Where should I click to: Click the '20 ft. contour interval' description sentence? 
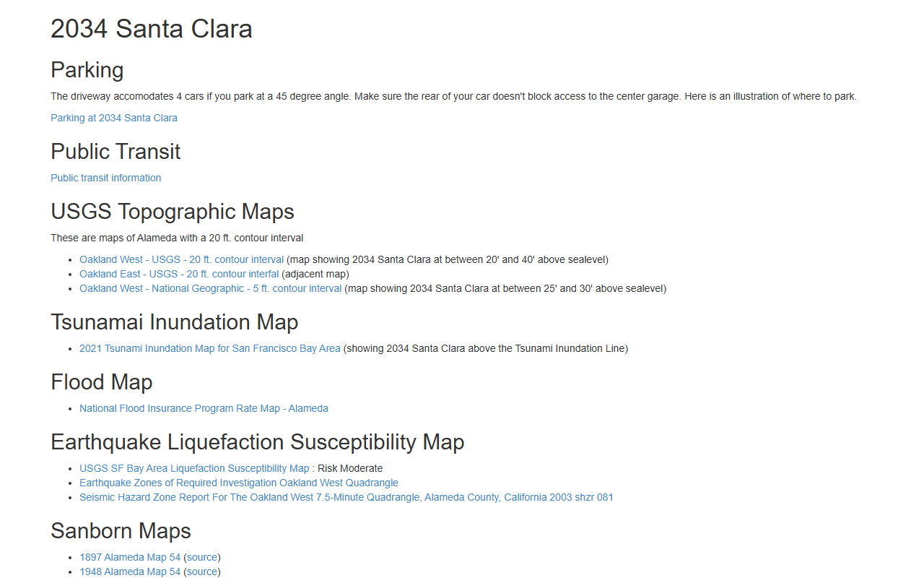coord(177,238)
